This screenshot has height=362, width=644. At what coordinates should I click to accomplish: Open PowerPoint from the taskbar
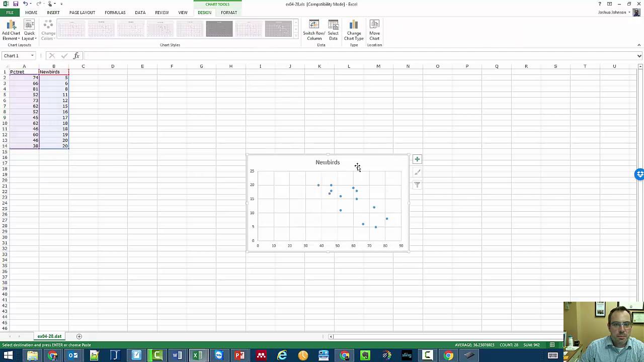click(x=239, y=355)
